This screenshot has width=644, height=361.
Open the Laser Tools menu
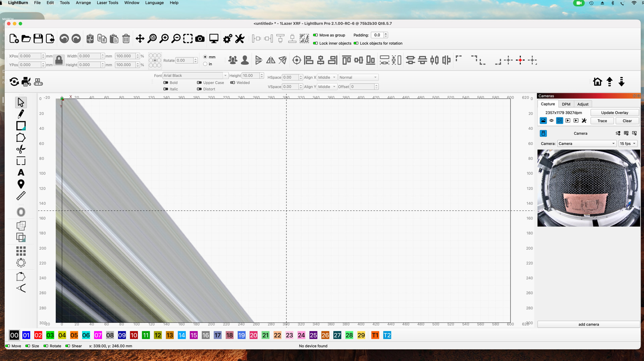[x=107, y=3]
